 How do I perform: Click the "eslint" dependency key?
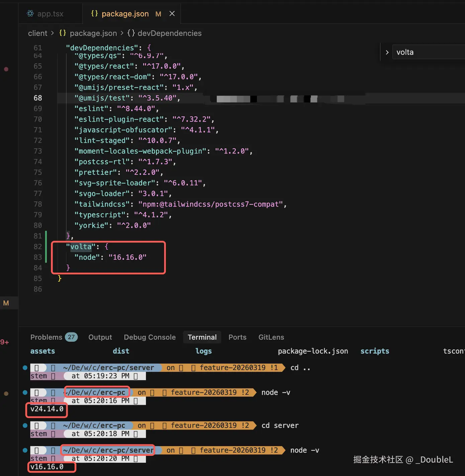click(x=91, y=109)
